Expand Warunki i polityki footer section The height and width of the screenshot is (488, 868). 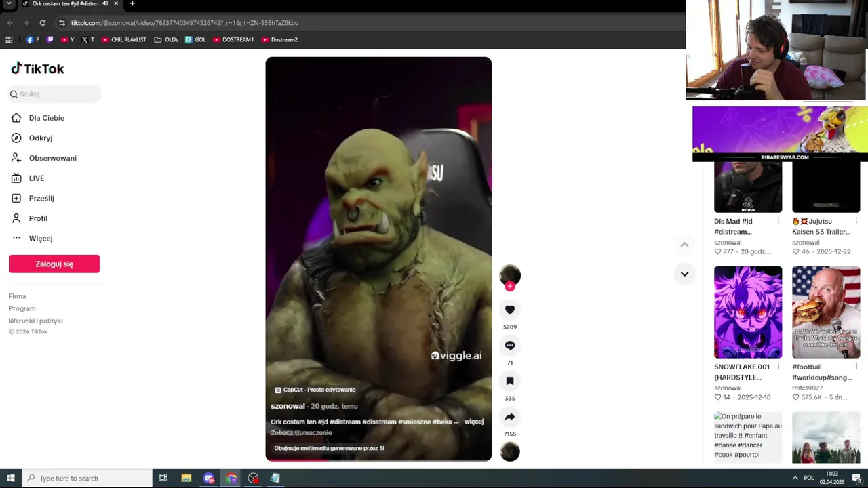36,321
